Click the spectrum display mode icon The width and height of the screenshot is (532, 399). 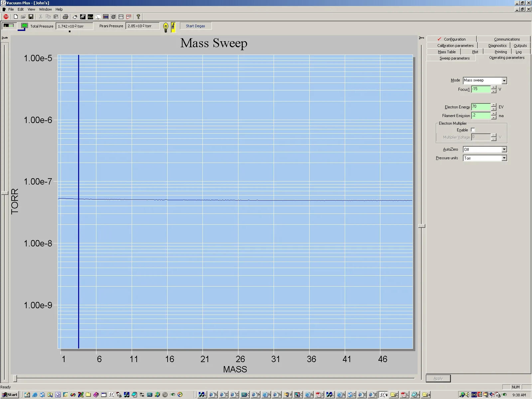9,26
